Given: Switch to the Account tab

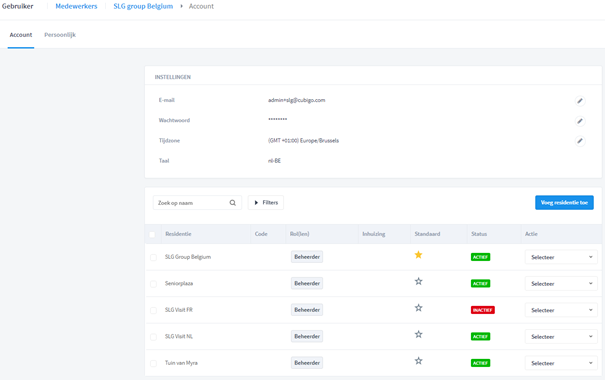Looking at the screenshot, I should click(x=21, y=35).
